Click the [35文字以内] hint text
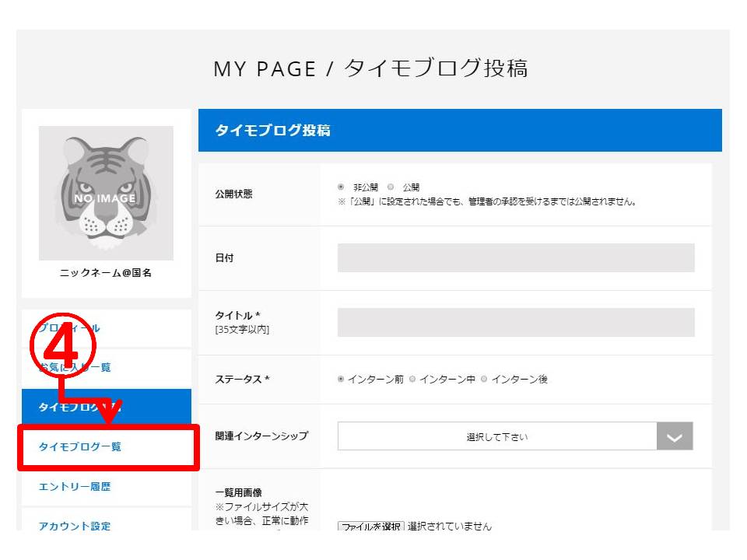 coord(242,330)
